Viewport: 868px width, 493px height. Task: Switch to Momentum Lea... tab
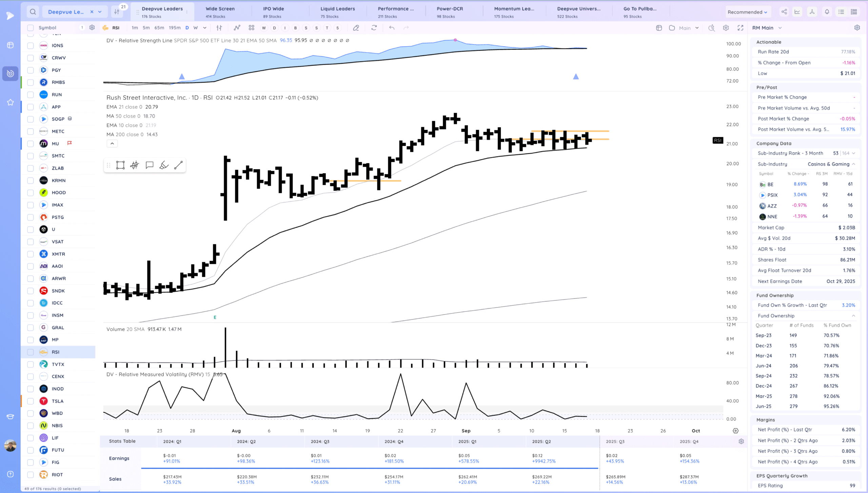pyautogui.click(x=514, y=12)
